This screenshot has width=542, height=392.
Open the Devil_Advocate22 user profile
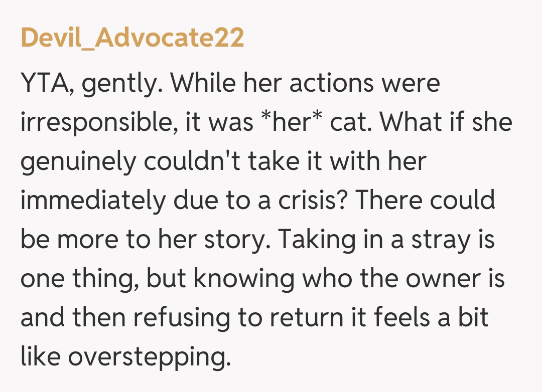click(132, 39)
